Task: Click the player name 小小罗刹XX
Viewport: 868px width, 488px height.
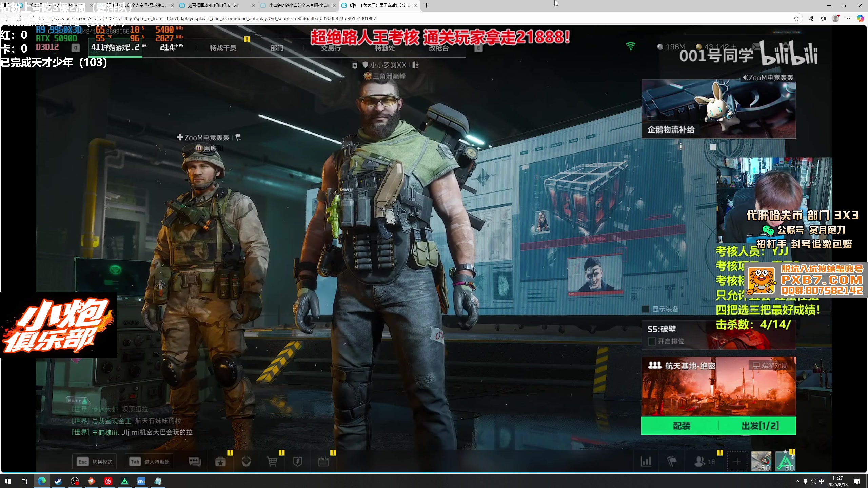Action: (x=388, y=65)
